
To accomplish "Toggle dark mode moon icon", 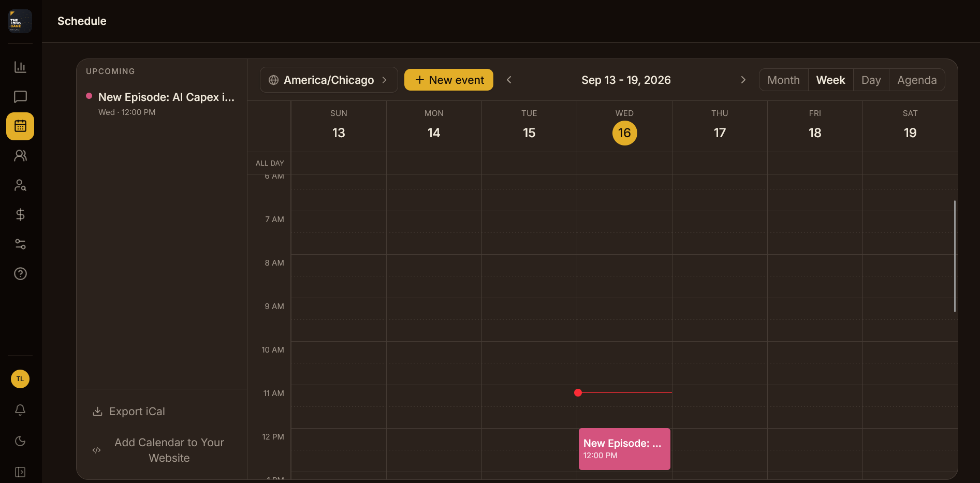I will click(20, 441).
